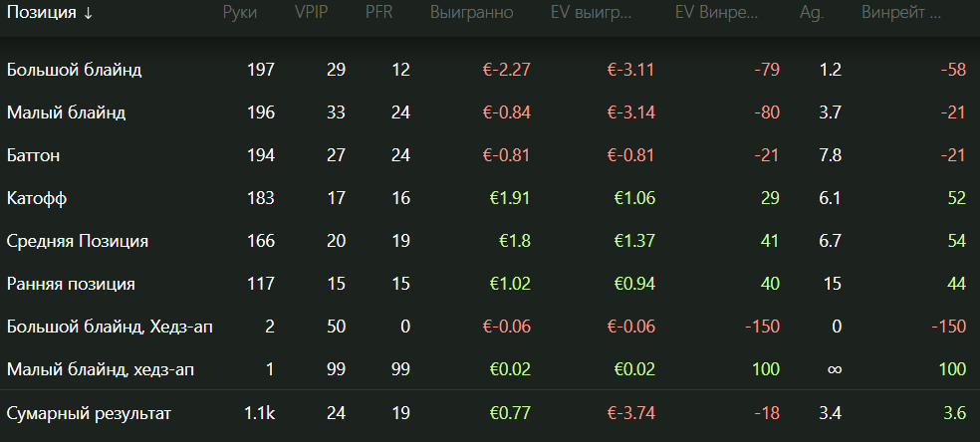Click the €1.91 winnings value for Катофф

[x=510, y=198]
